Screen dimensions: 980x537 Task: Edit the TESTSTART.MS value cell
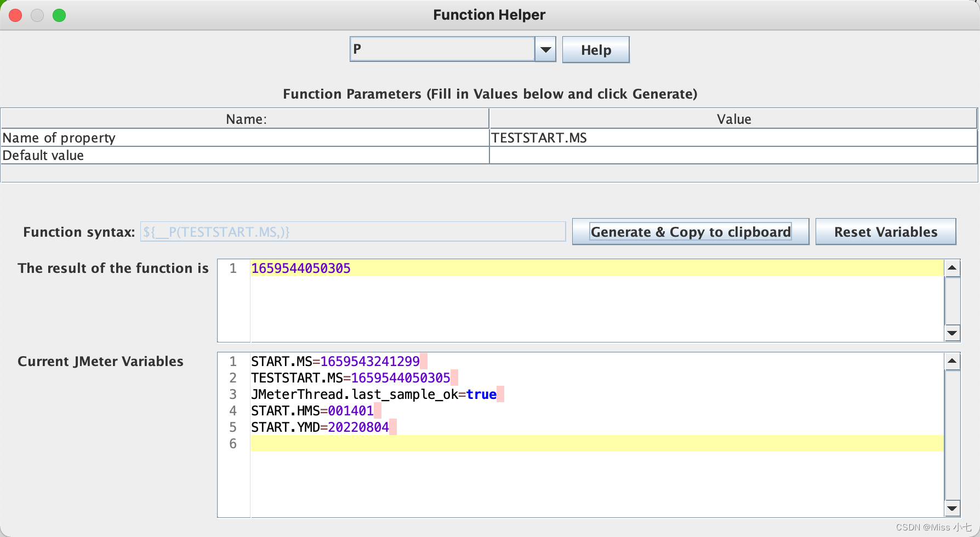[733, 138]
